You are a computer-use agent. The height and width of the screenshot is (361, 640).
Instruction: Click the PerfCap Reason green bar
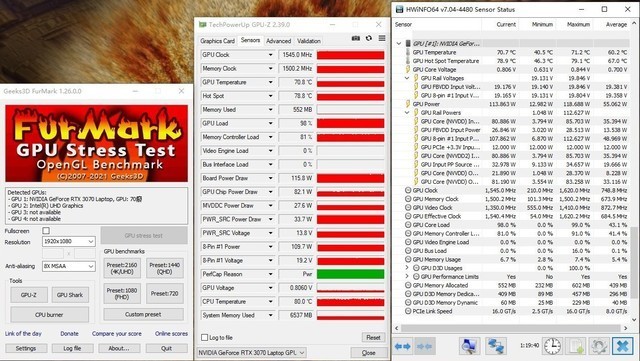[x=350, y=274]
